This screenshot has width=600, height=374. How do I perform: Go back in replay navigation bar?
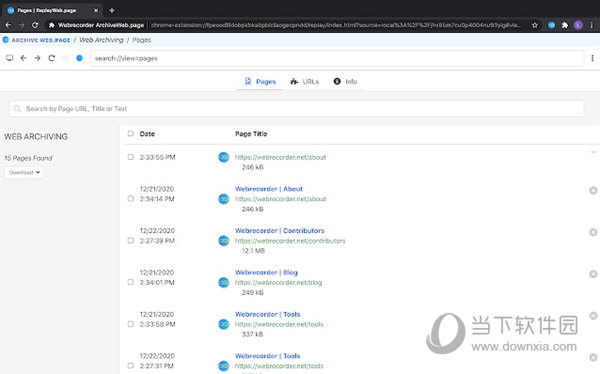pos(23,58)
